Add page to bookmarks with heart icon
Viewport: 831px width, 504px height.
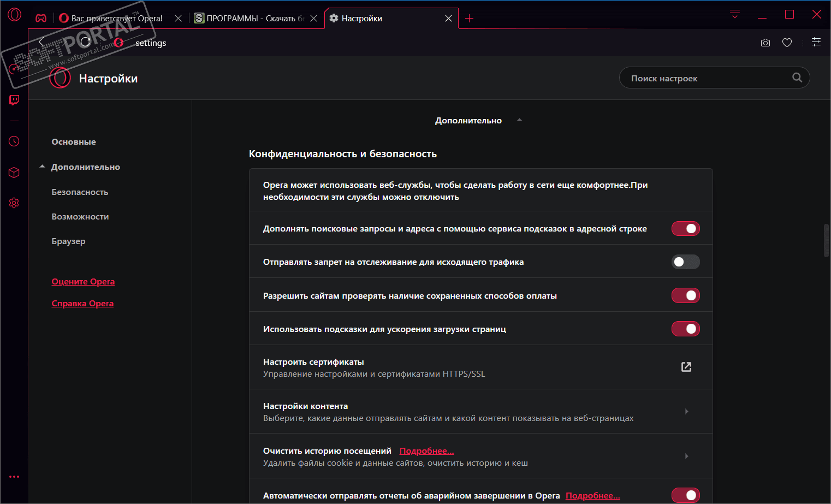[787, 43]
